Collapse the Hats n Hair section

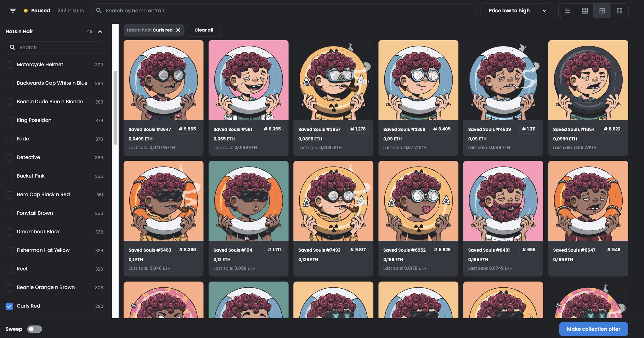(100, 31)
